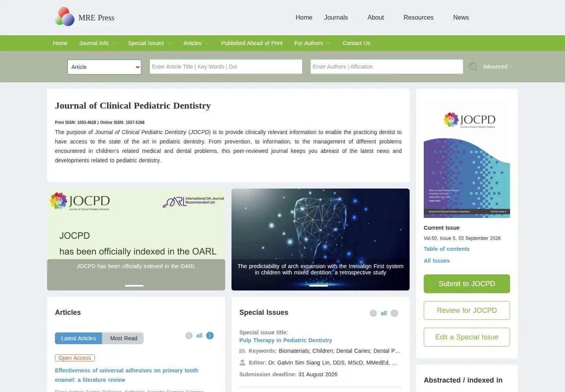
Task: Open the Contact Us page
Action: pyautogui.click(x=356, y=43)
